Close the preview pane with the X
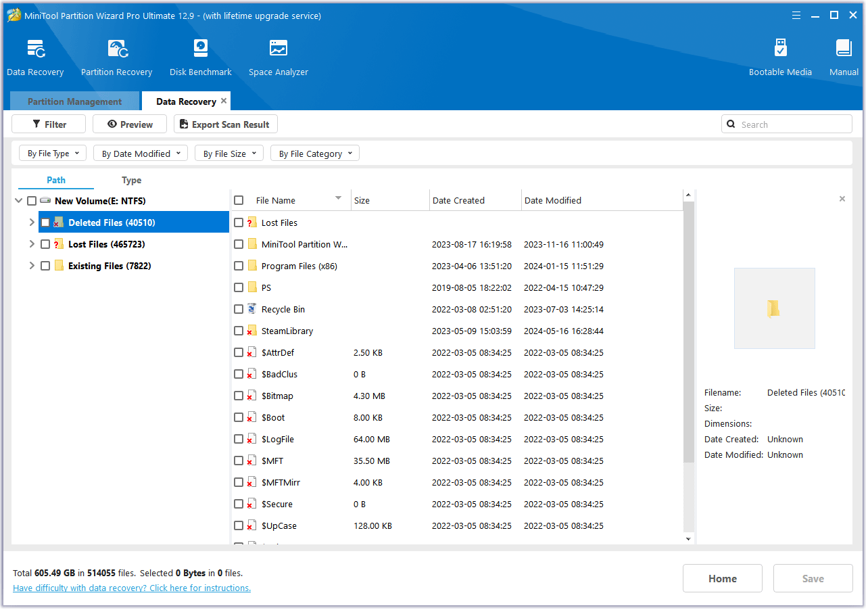This screenshot has height=610, width=868. (842, 199)
